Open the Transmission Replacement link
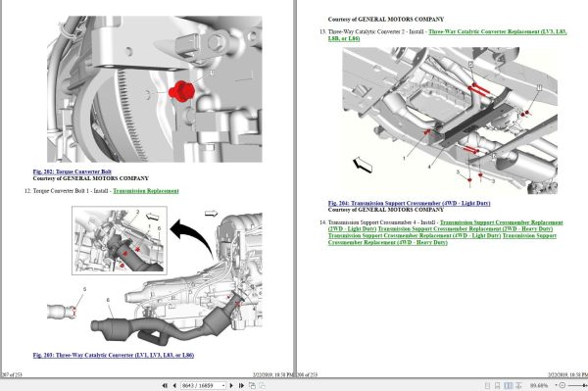The image size is (588, 391). [146, 191]
